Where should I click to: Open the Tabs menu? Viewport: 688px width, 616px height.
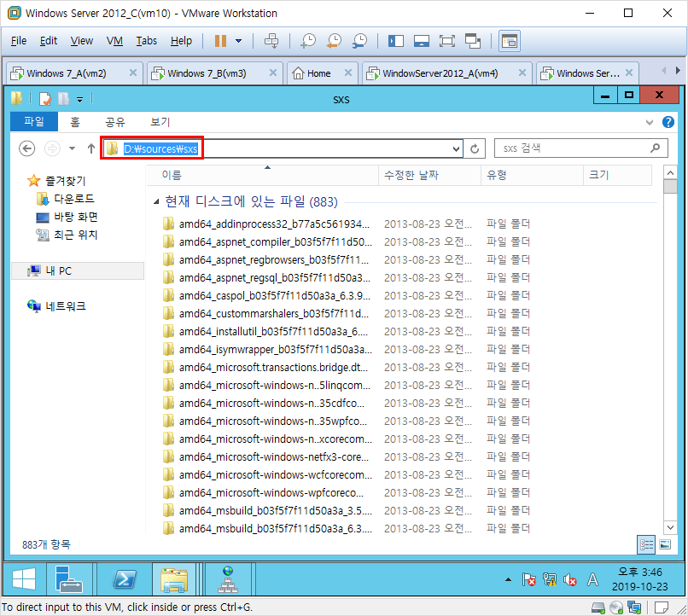146,41
